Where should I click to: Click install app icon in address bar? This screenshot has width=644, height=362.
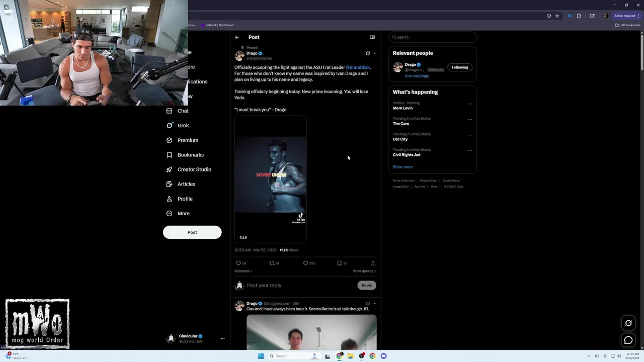549,16
